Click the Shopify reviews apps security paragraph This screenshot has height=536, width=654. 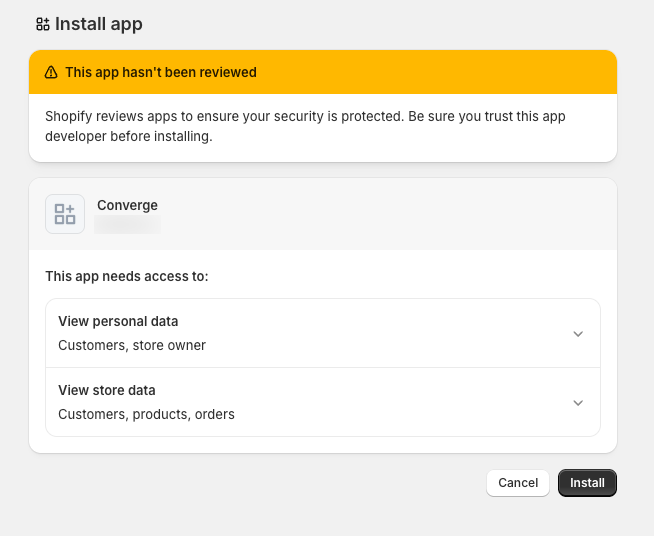305,126
